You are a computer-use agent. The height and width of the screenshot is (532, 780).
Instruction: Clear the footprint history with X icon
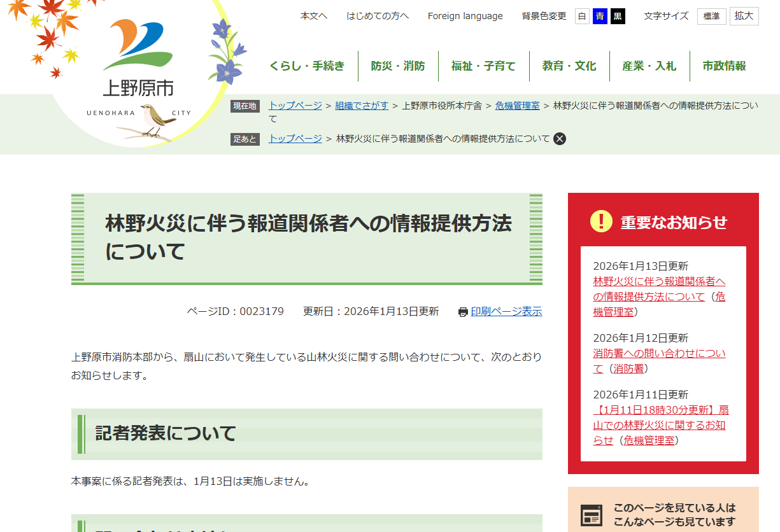(560, 139)
